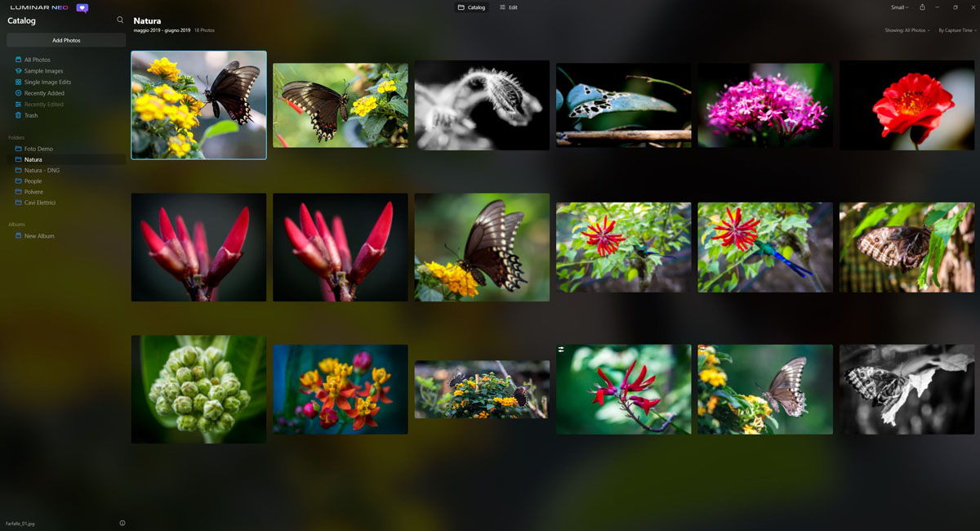This screenshot has width=980, height=531.
Task: Open the Cavi Elettrici folder
Action: click(39, 203)
